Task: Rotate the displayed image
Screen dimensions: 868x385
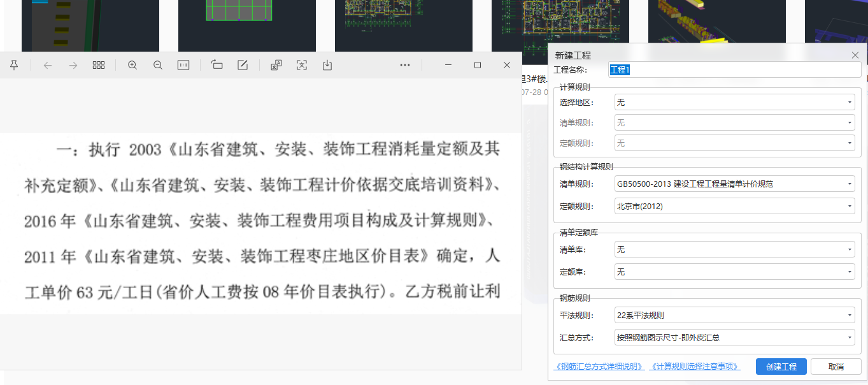Action: 217,65
